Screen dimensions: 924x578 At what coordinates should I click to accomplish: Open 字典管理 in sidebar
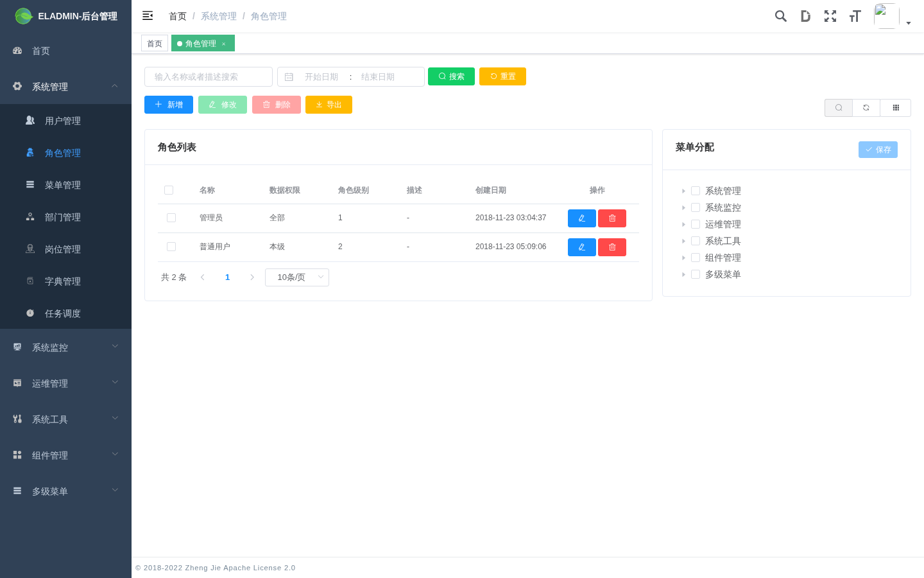coord(65,281)
